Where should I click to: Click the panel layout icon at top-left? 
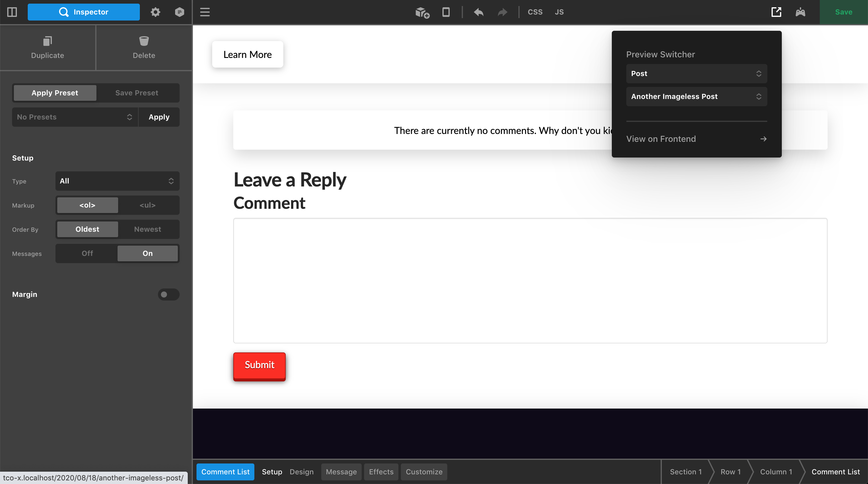pos(12,12)
